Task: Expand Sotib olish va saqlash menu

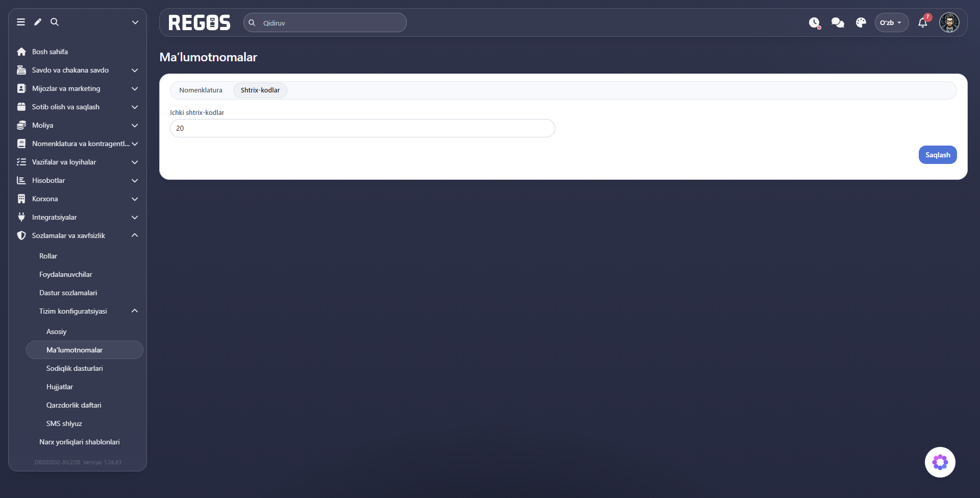Action: pos(78,107)
